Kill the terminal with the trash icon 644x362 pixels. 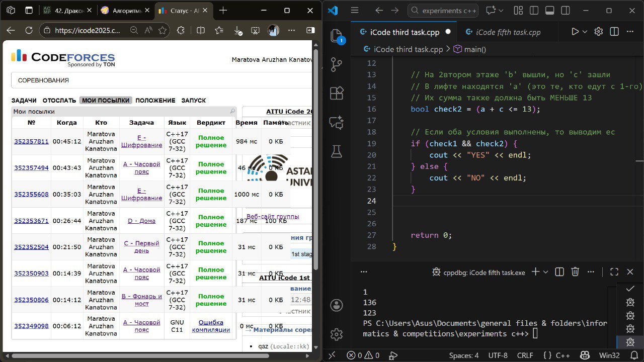tap(576, 272)
